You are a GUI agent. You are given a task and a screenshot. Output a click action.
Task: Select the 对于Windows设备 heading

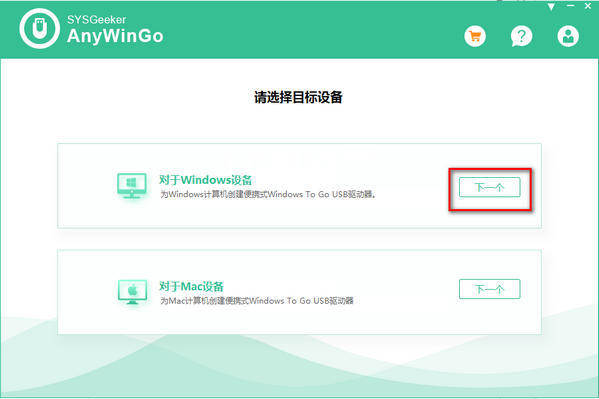(x=206, y=180)
